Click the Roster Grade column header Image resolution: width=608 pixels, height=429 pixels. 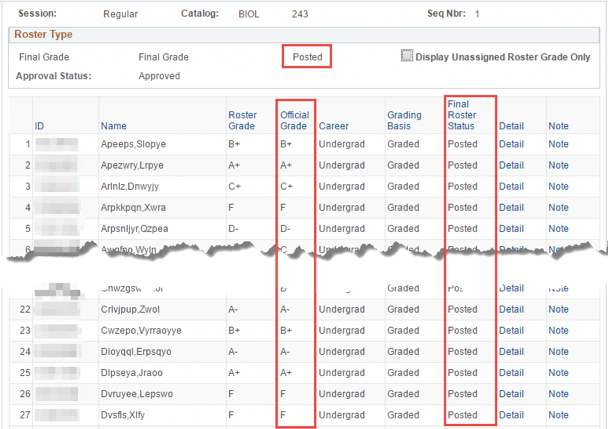[242, 121]
